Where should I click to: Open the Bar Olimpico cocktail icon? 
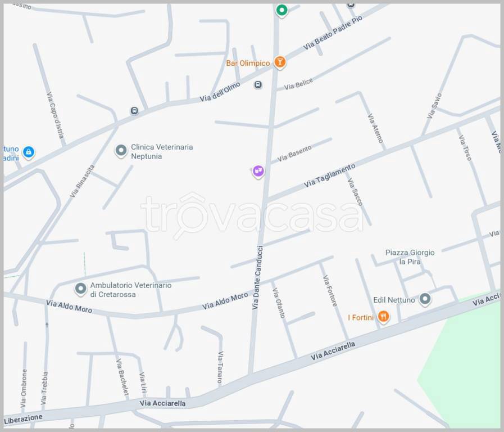(x=280, y=62)
